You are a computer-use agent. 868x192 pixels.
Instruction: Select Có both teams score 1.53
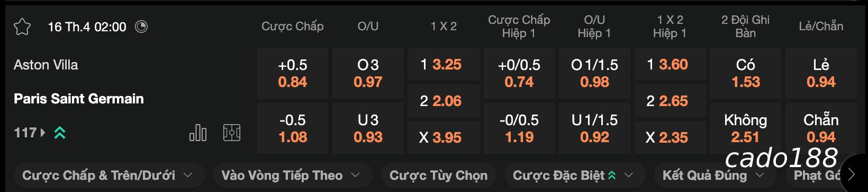tap(746, 73)
